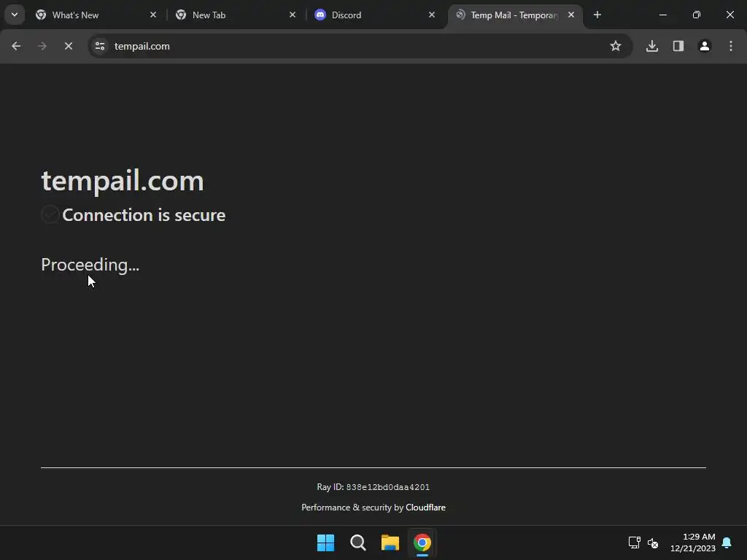Click the muted volume tray icon

point(653,542)
